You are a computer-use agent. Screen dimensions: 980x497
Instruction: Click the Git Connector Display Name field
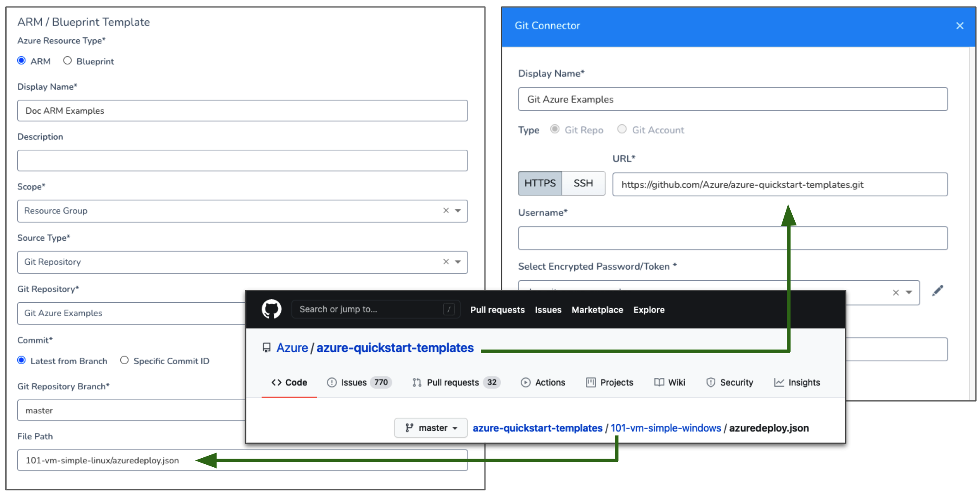click(x=733, y=99)
